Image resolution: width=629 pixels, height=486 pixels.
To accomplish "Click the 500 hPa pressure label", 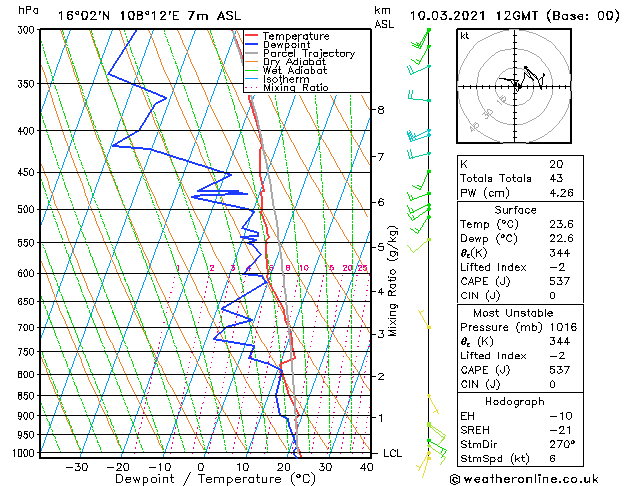I will tap(28, 209).
